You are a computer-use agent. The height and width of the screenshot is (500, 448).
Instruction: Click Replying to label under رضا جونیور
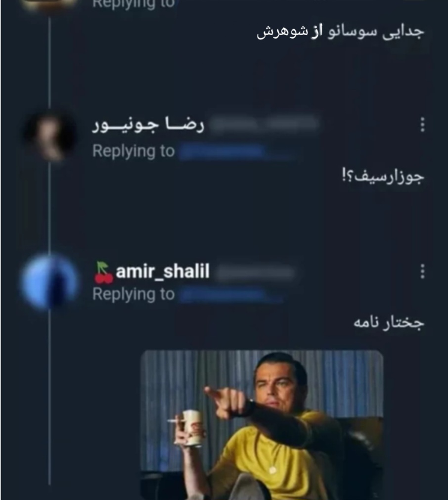pyautogui.click(x=134, y=151)
